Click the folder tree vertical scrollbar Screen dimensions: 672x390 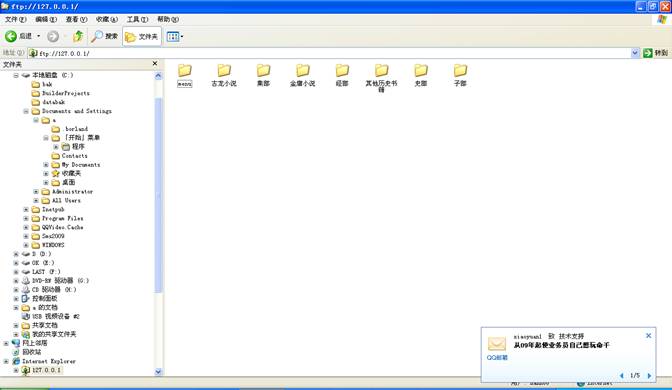click(158, 195)
